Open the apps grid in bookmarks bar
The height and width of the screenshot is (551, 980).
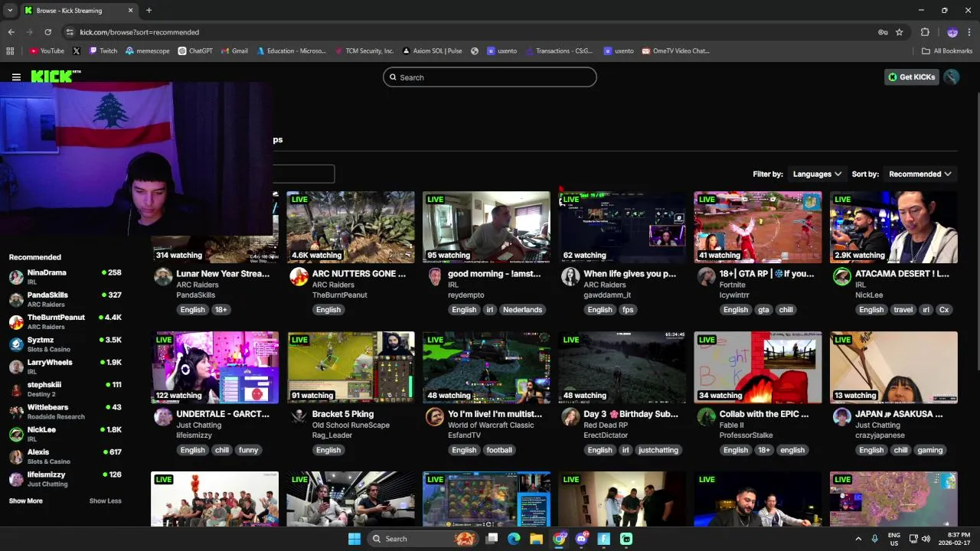click(10, 51)
